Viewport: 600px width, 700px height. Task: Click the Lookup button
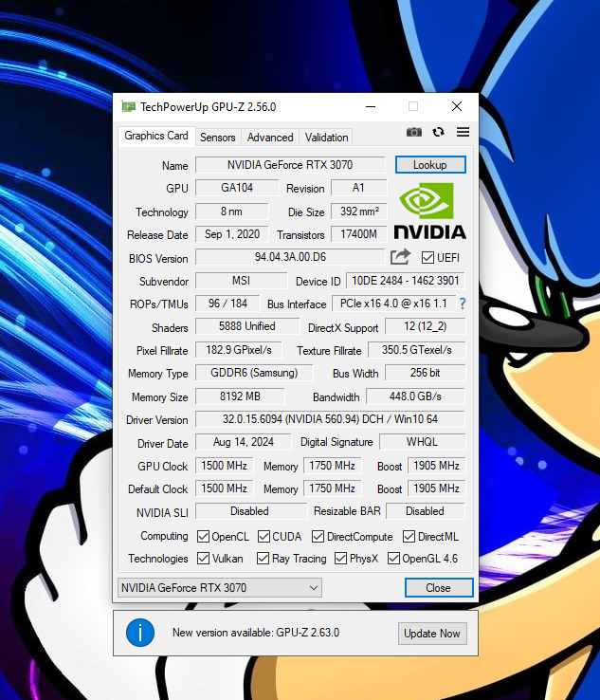pos(430,165)
